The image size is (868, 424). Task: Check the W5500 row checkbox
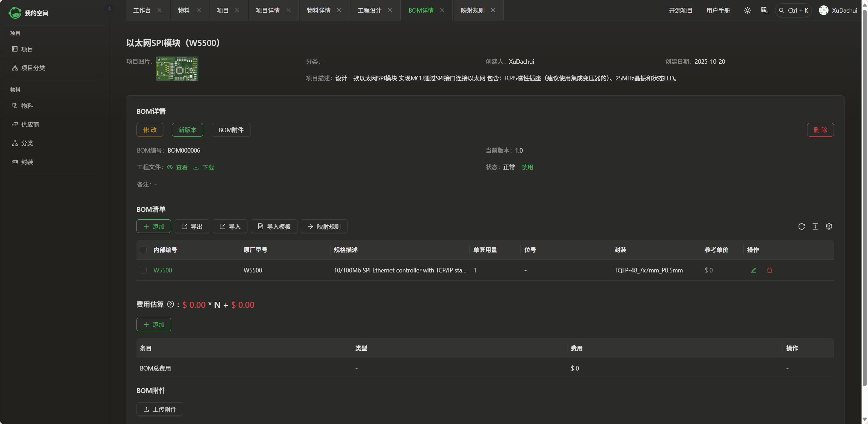pos(143,270)
